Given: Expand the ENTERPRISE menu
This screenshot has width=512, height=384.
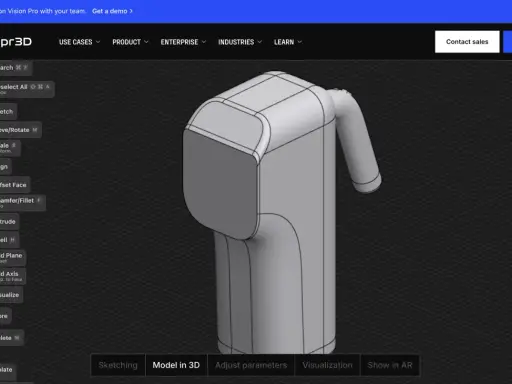Looking at the screenshot, I should coord(183,42).
